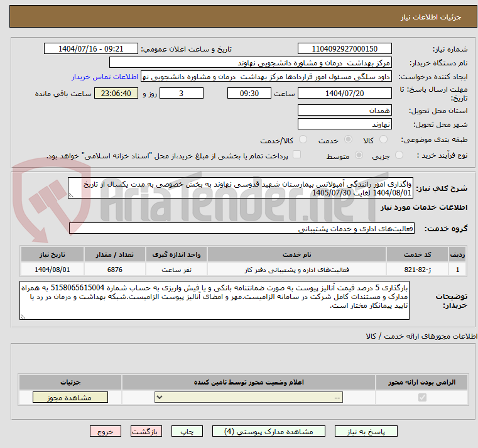Choose the 'کالا/خدمت' radio option
Viewport: 478px width, 448px height.
[303, 139]
